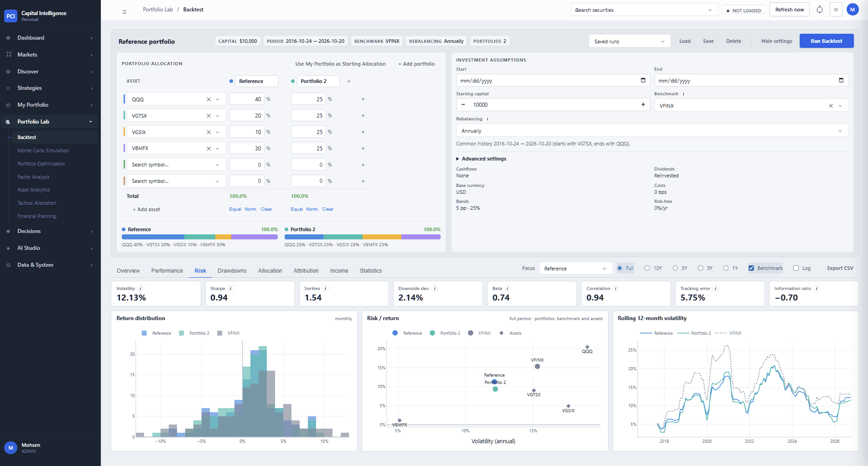Image resolution: width=868 pixels, height=466 pixels.
Task: Remove Portfolio 2 column
Action: tap(349, 81)
